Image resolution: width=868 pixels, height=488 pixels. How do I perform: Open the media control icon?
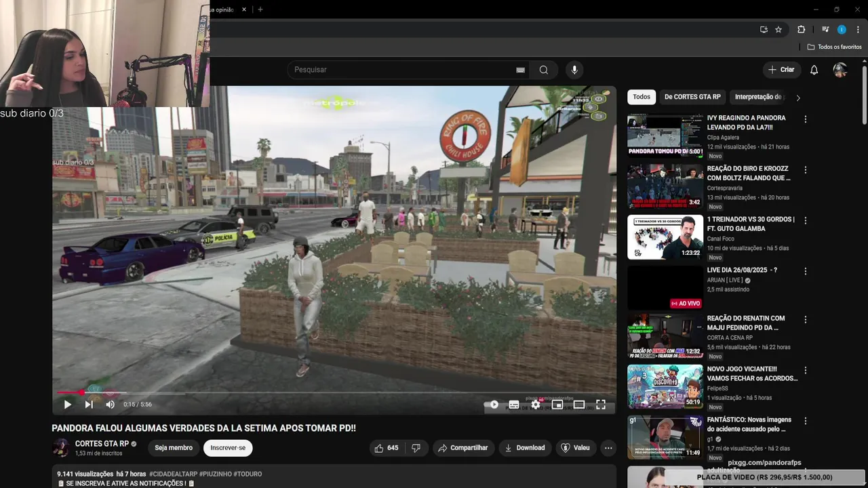tap(825, 29)
